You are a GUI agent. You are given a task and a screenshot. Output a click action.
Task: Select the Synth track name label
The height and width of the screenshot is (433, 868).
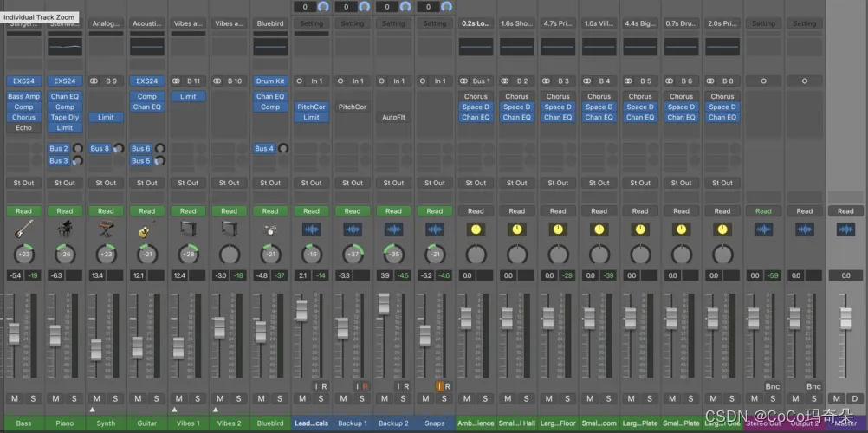(x=106, y=423)
